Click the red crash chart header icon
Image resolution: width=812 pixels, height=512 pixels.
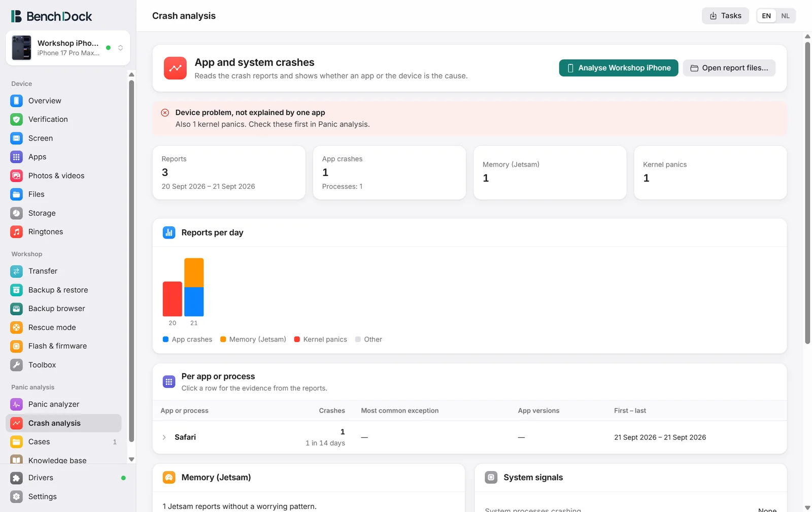pos(175,68)
